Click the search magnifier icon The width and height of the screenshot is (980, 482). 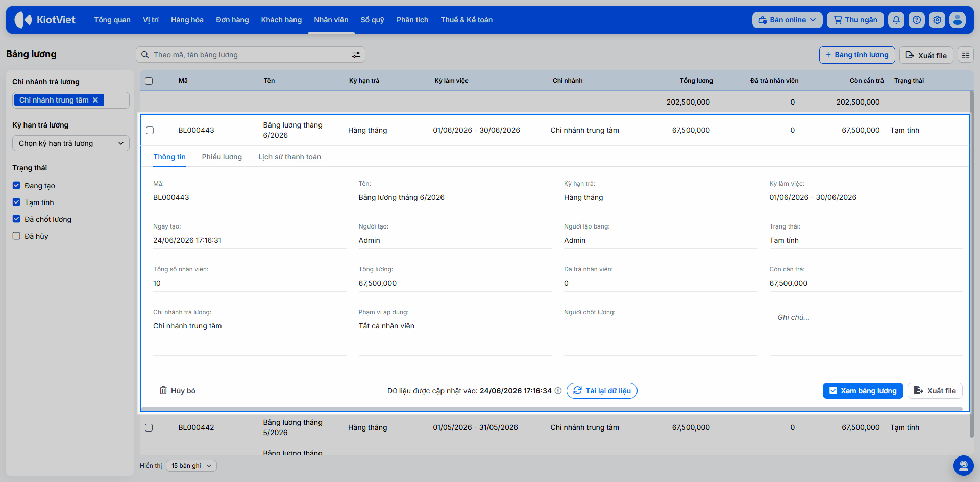tap(145, 55)
